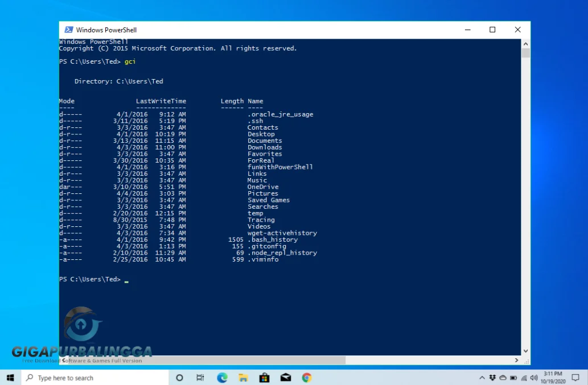Expand hidden system tray icons

coord(482,377)
